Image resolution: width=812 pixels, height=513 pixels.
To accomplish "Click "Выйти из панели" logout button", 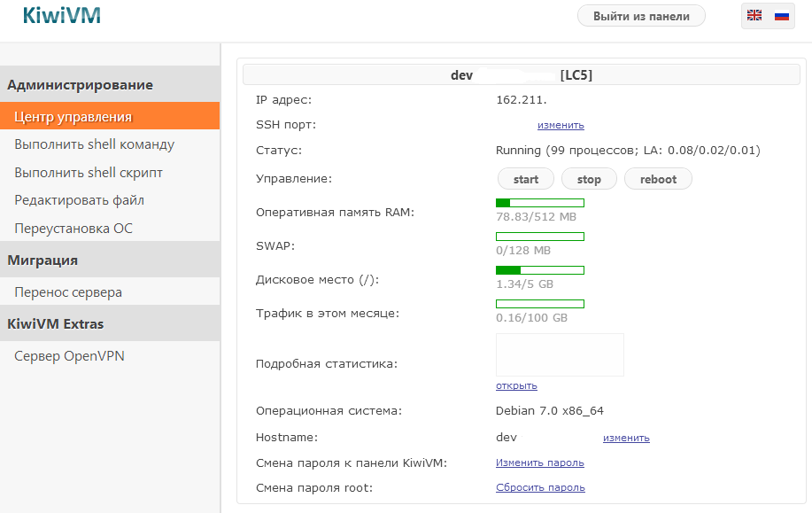I will pos(641,16).
